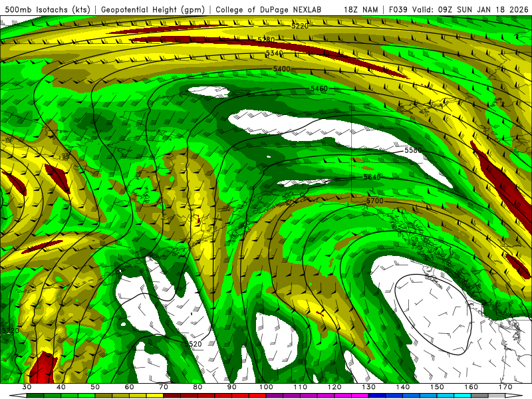Click the 80 kts value on the legend
Image resolution: width=532 pixels, height=399 pixels.
tap(198, 387)
